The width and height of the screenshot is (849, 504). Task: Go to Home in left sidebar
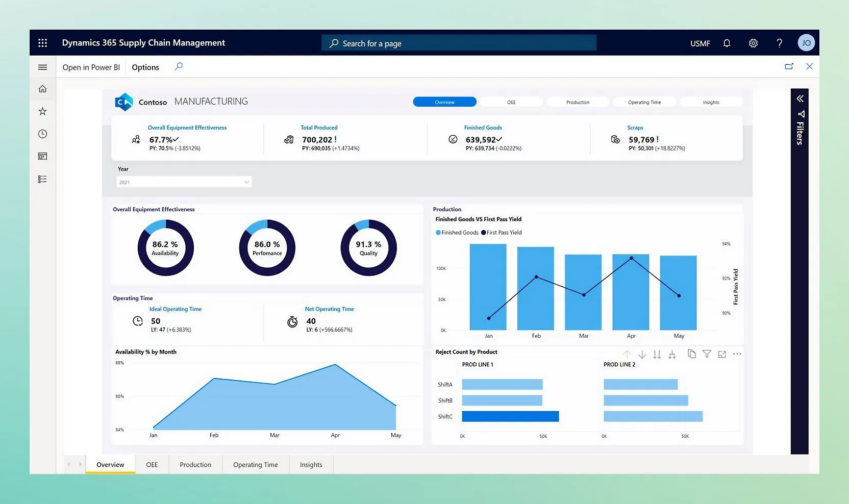click(43, 89)
